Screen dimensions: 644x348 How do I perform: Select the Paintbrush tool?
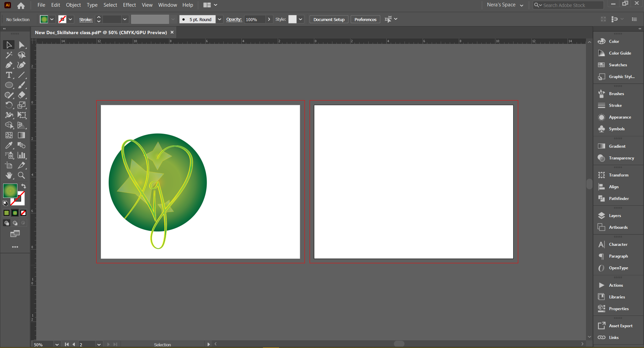[22, 85]
